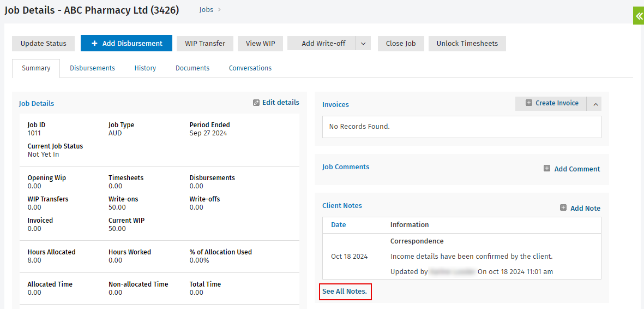The image size is (644, 309).
Task: Click the plus icon beside Add Note
Action: pos(563,208)
